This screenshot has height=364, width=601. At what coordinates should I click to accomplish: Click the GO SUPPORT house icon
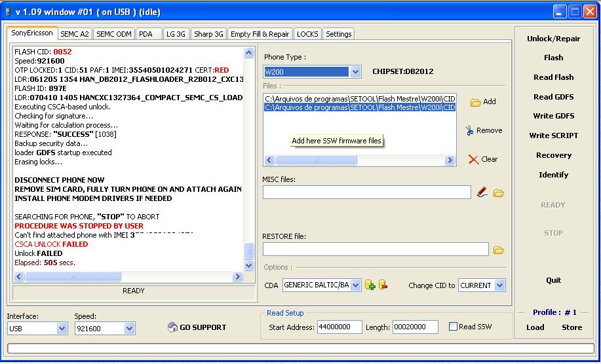point(172,327)
